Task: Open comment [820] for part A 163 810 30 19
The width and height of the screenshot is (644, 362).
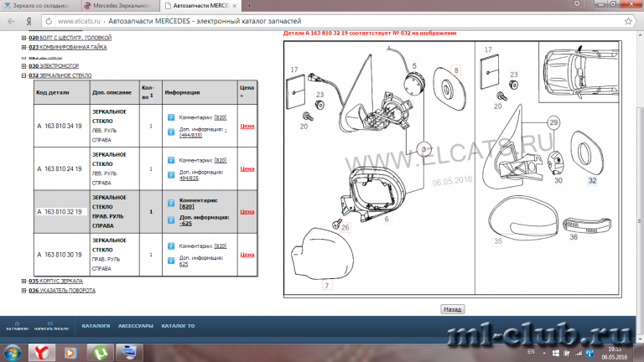Action: [x=221, y=246]
